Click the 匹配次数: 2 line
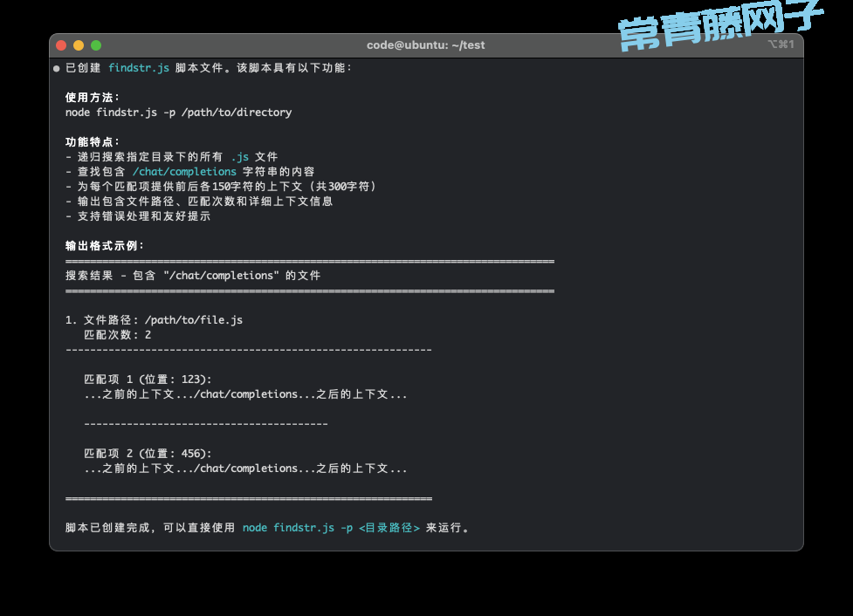The height and width of the screenshot is (616, 853). [x=117, y=335]
